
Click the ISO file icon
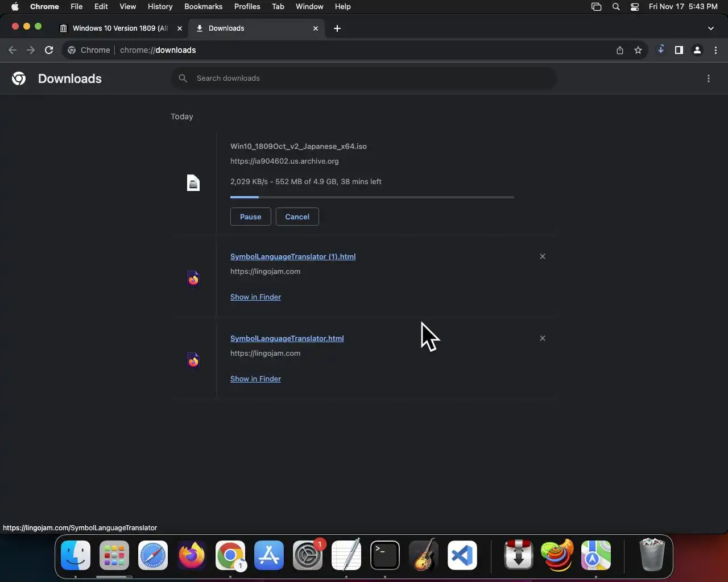(x=193, y=183)
